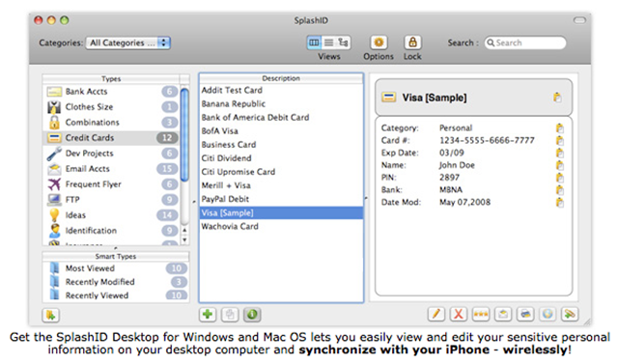Screen dimensions: 618x364
Task: Edit record with the pencil icon
Action: [435, 314]
